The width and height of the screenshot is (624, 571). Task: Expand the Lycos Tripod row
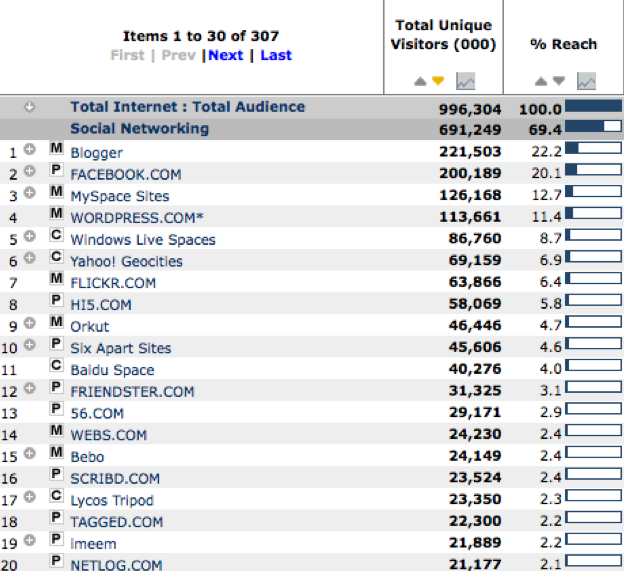point(29,497)
